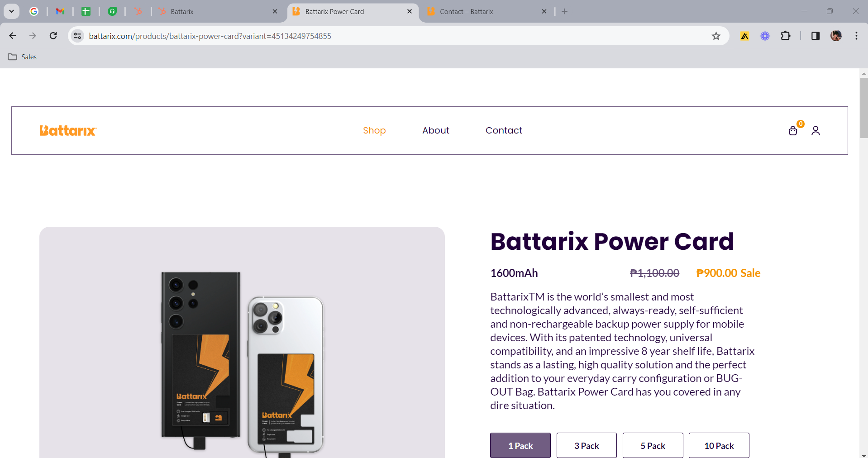Go to the Contact page
The image size is (868, 458).
coord(504,130)
